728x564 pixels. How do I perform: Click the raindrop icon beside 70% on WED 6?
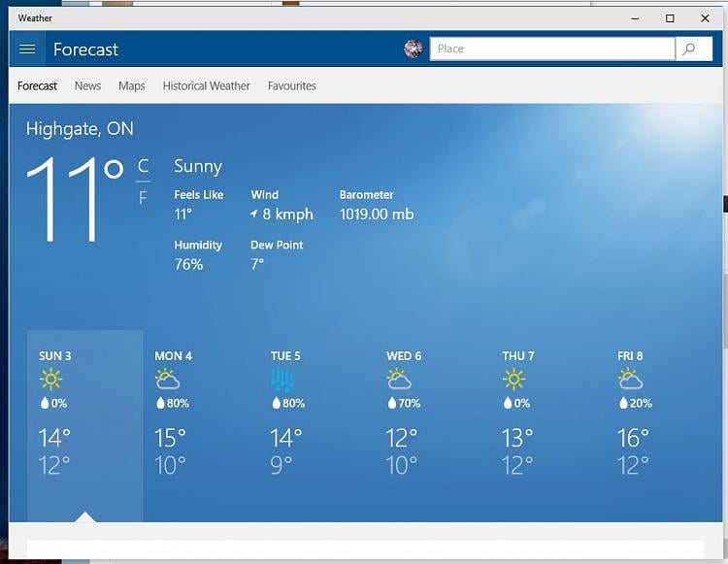392,403
